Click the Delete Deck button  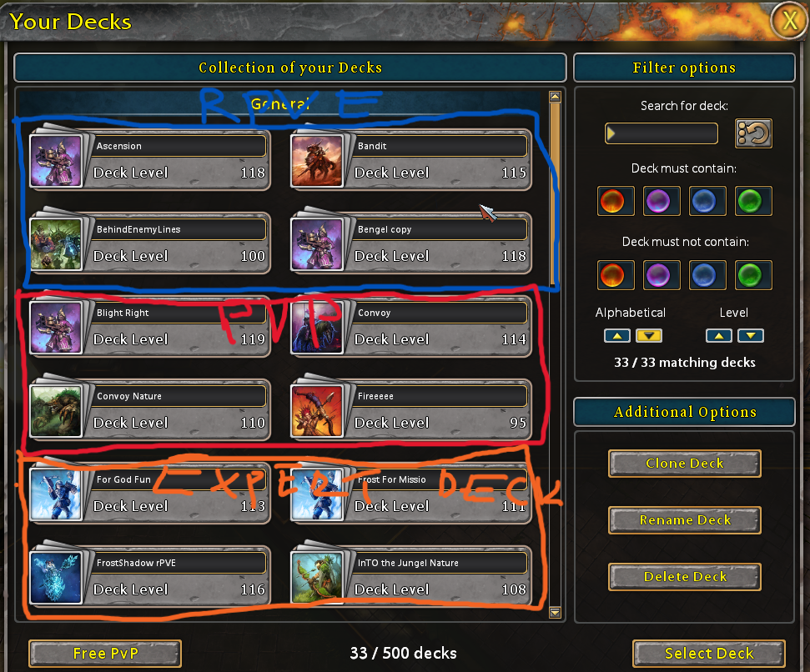pyautogui.click(x=685, y=577)
